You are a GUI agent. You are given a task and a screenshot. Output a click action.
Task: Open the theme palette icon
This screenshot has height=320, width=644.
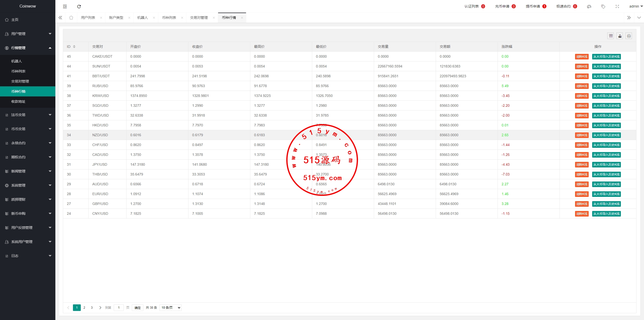point(589,6)
